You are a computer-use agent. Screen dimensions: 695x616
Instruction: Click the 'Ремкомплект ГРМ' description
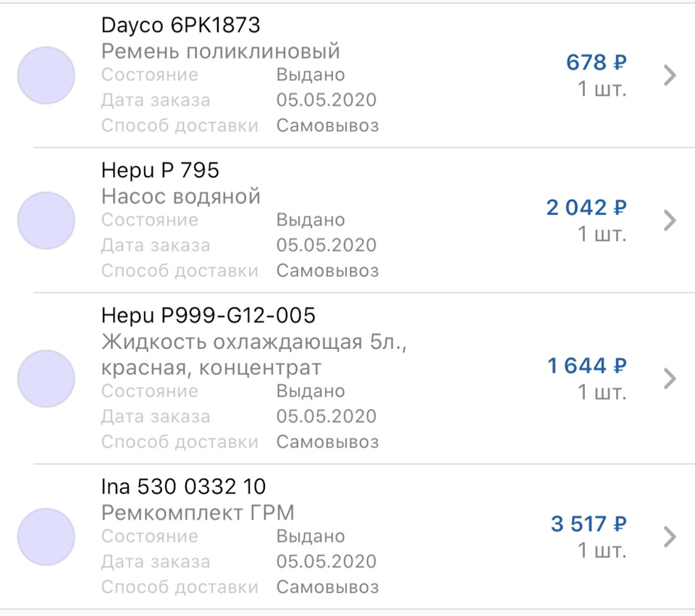pyautogui.click(x=198, y=512)
